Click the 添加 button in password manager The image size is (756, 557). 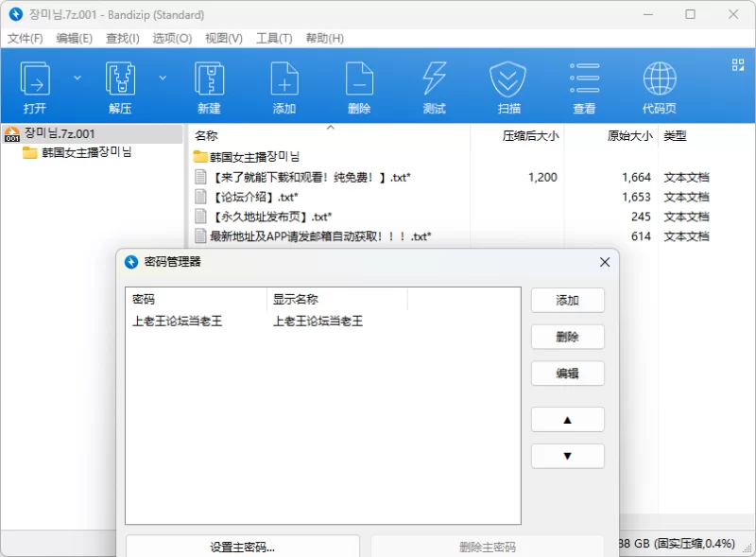(568, 300)
